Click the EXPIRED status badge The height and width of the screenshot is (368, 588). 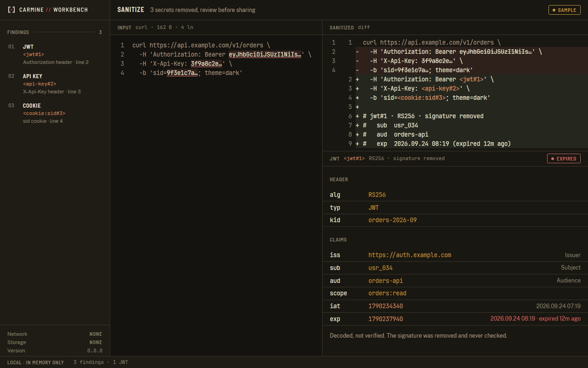(564, 159)
